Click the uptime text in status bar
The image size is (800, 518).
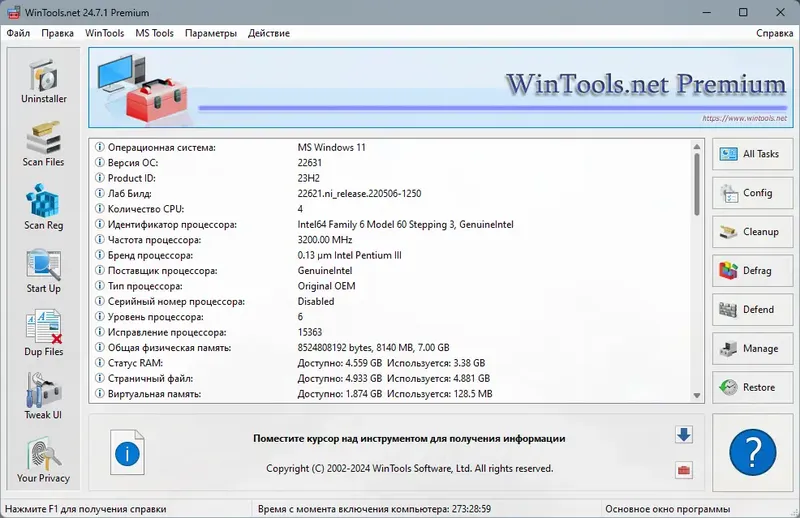pos(374,509)
